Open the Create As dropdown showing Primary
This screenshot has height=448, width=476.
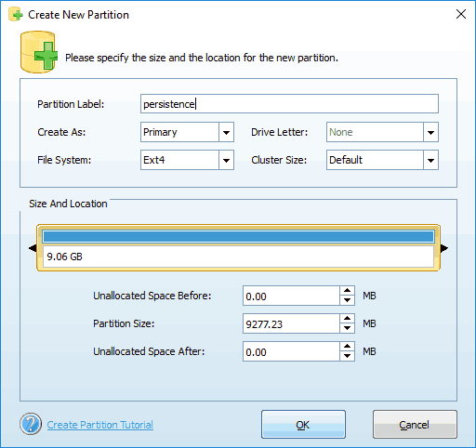click(x=187, y=132)
